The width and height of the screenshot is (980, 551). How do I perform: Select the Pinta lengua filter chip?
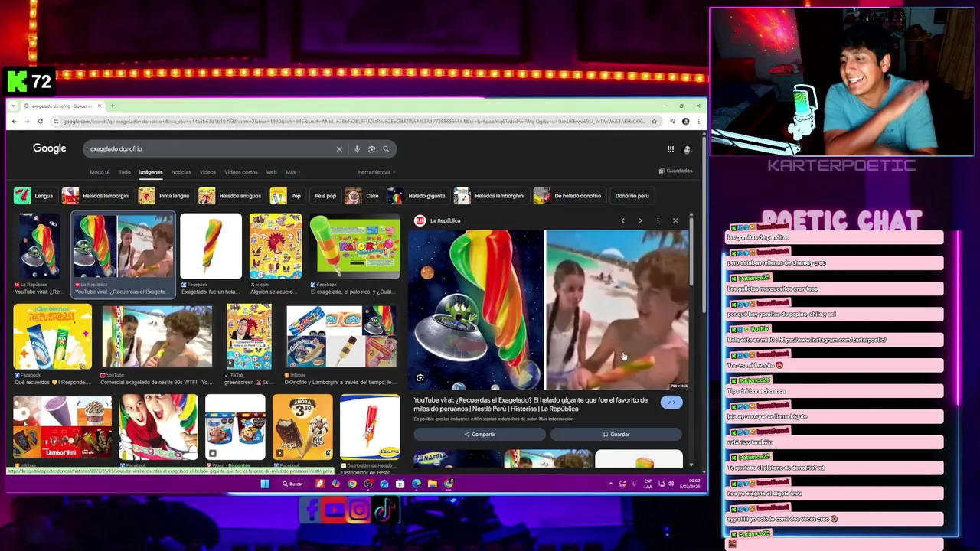click(165, 196)
